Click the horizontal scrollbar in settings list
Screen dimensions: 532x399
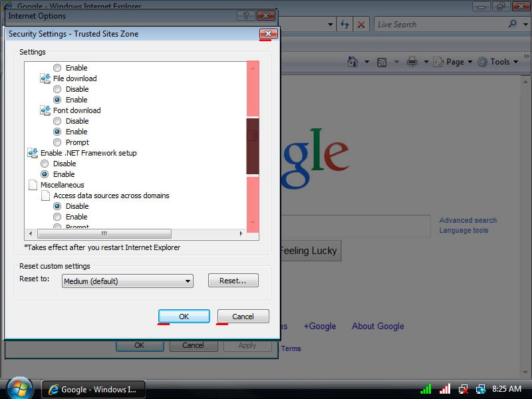[104, 234]
